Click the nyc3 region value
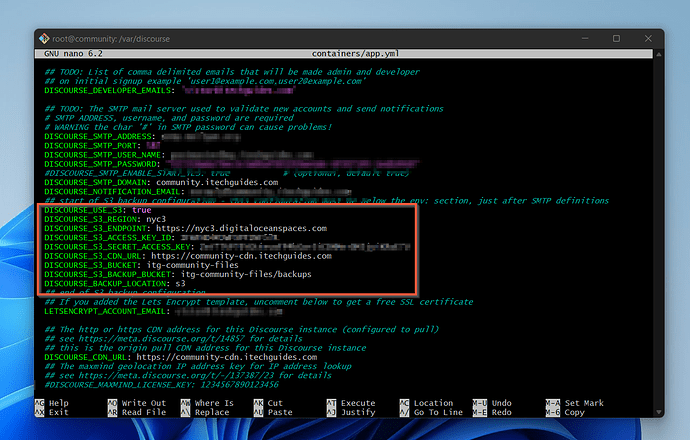This screenshot has width=690, height=440. point(156,219)
